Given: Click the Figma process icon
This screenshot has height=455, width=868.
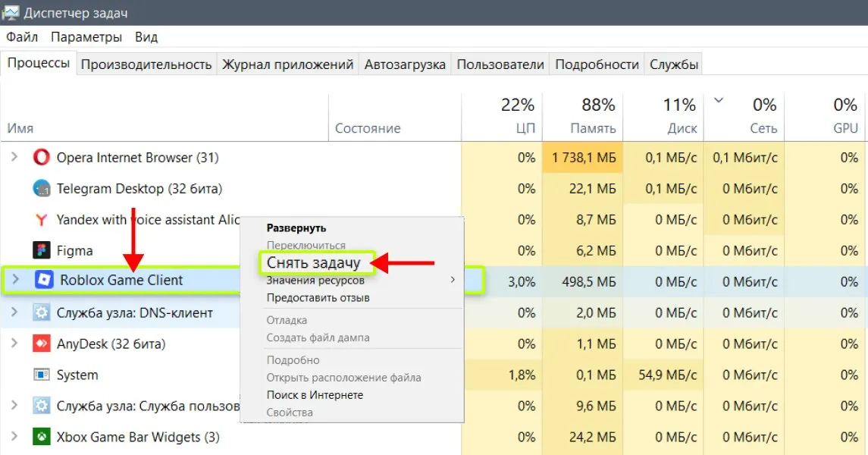Looking at the screenshot, I should (x=42, y=251).
